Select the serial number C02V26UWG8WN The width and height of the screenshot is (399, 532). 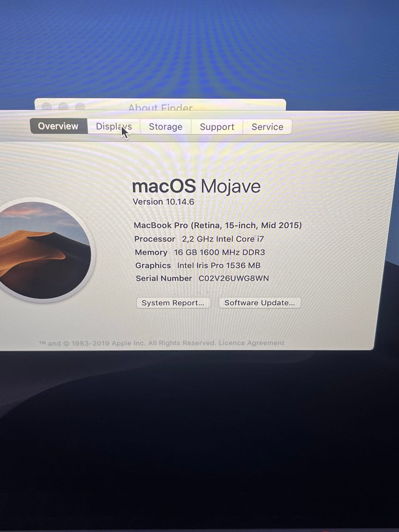point(234,278)
